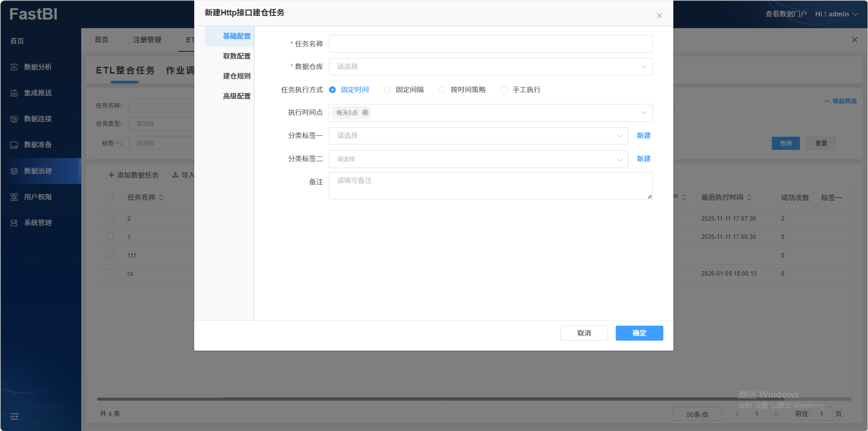Open the 高级配置 tab

pos(236,96)
